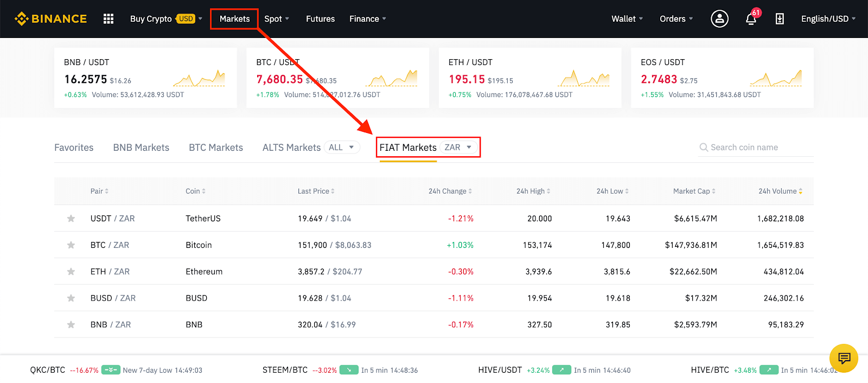This screenshot has height=383, width=868.
Task: Click the Search coin name field
Action: click(756, 148)
